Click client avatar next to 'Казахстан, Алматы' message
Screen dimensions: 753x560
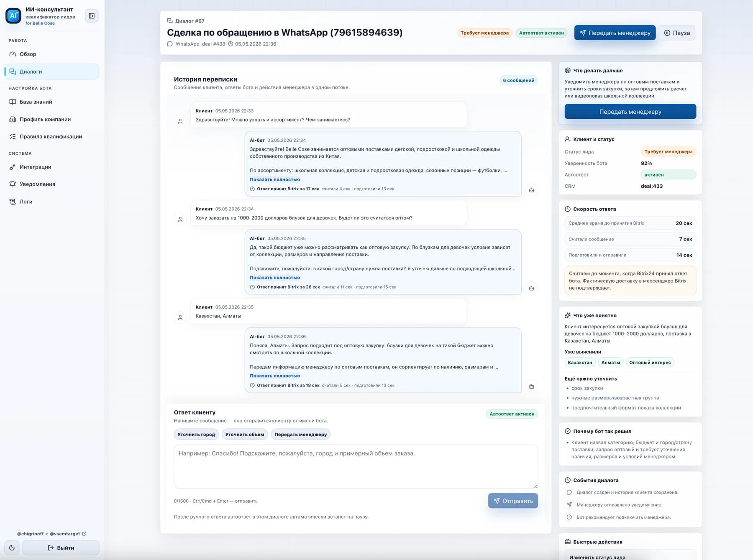(180, 318)
